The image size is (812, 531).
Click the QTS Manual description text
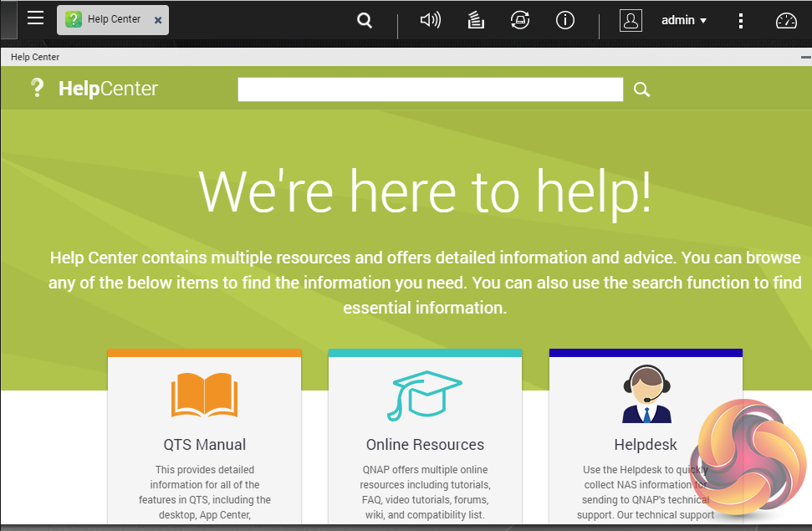point(205,493)
